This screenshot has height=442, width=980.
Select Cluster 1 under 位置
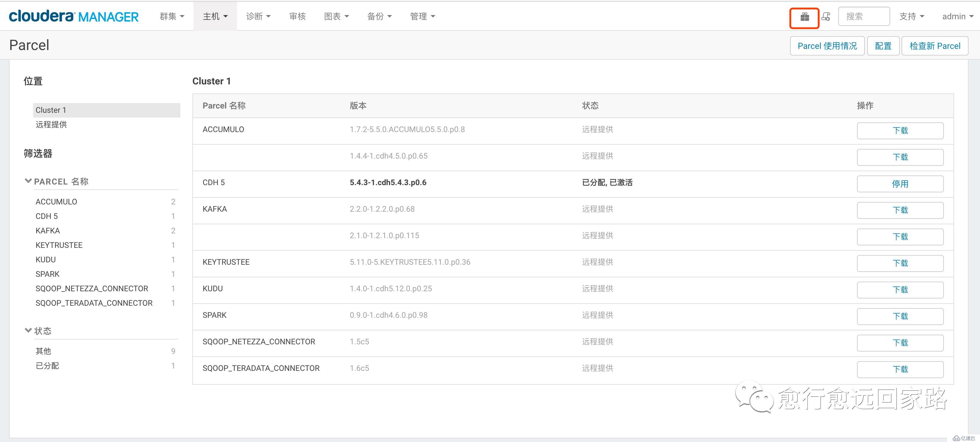tap(106, 110)
